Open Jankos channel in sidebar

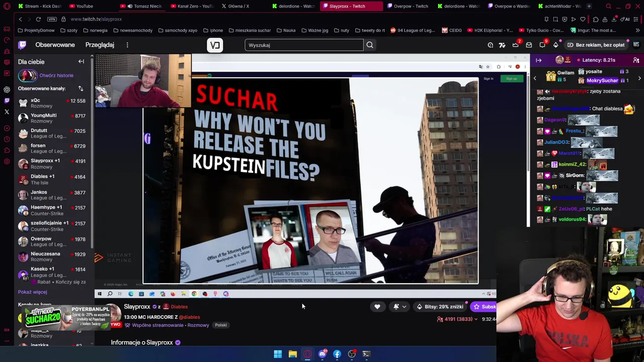[52, 195]
